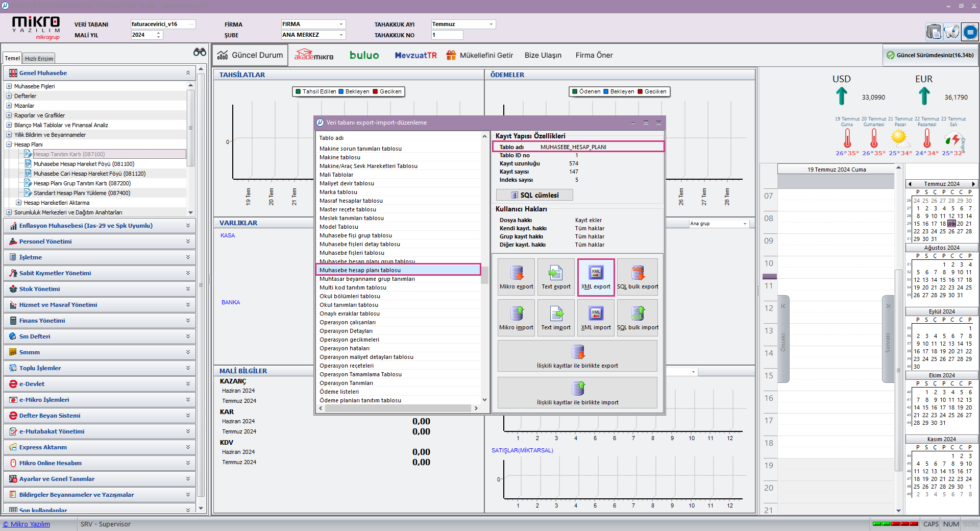The width and height of the screenshot is (980, 531).
Task: Open the Mikro Online Hesabım module
Action: click(100, 463)
